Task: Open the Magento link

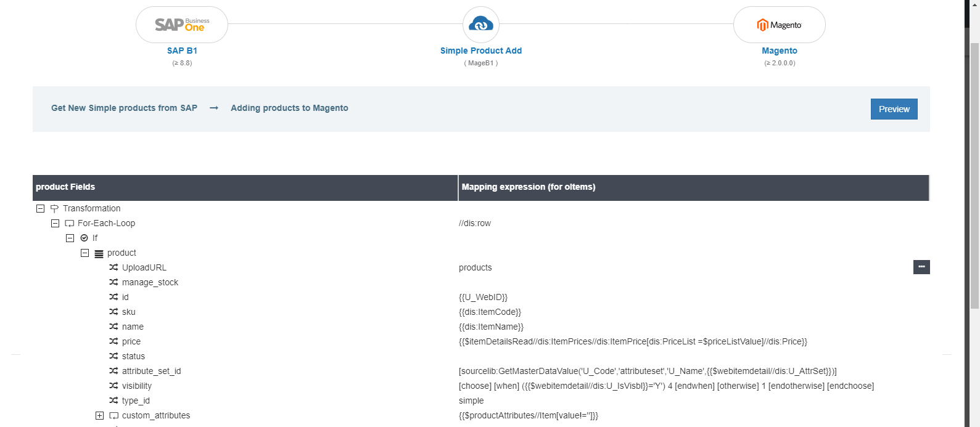Action: (x=780, y=51)
